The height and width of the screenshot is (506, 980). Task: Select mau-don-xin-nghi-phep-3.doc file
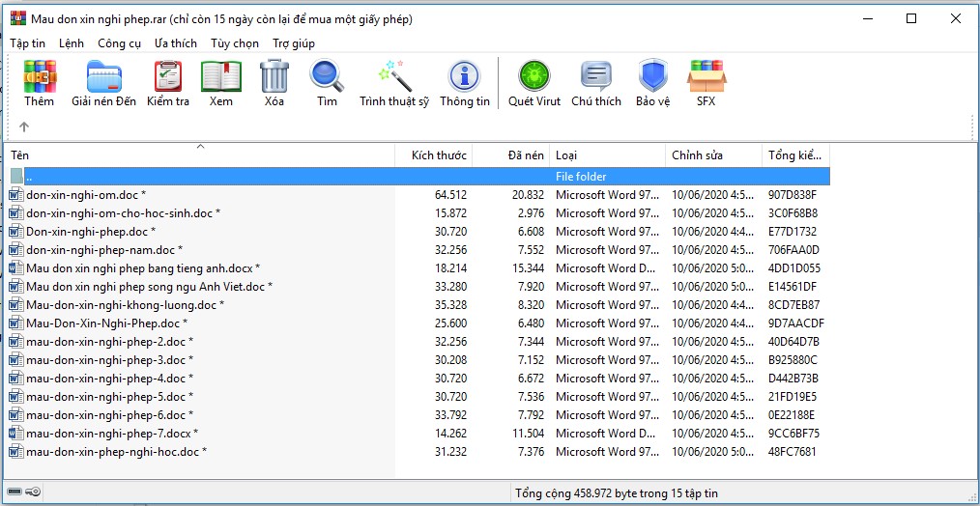click(419, 360)
